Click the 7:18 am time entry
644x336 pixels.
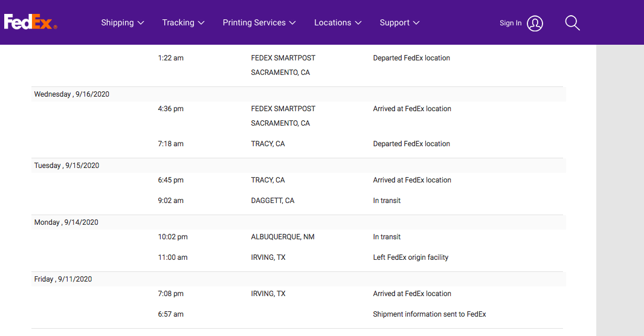[x=171, y=144]
